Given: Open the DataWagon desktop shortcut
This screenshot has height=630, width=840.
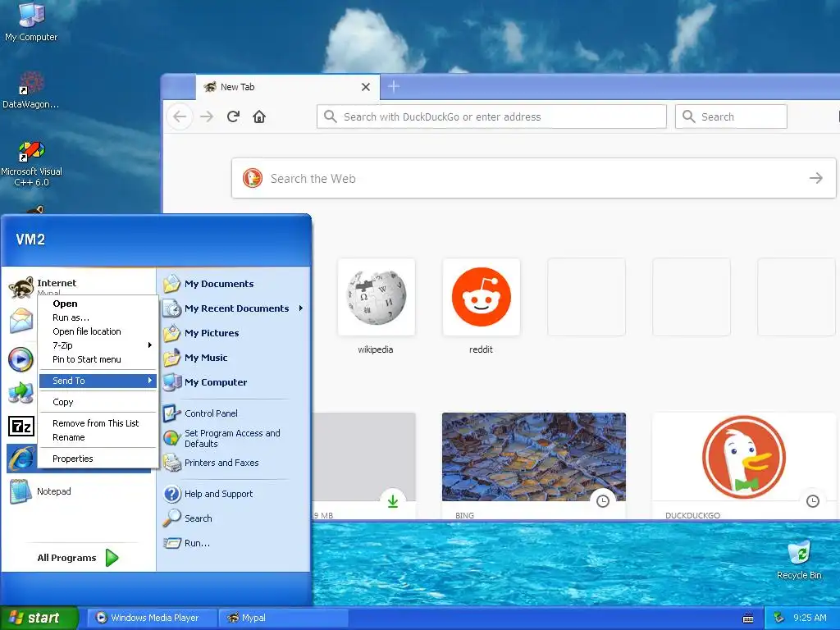Looking at the screenshot, I should coord(31,89).
